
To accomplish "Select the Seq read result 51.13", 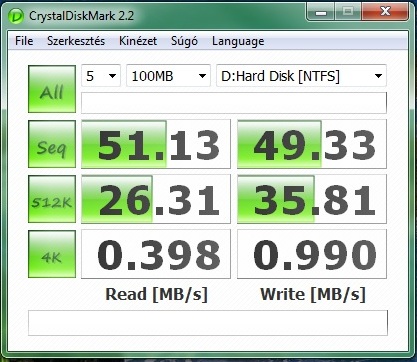I will [156, 144].
